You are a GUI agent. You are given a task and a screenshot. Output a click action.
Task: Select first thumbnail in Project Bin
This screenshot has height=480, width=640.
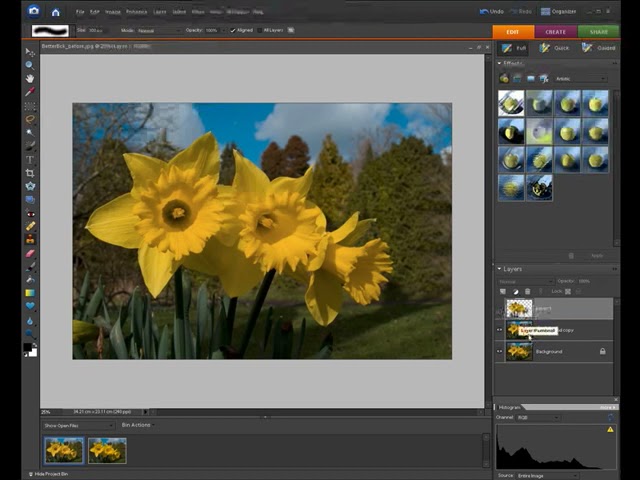click(64, 451)
